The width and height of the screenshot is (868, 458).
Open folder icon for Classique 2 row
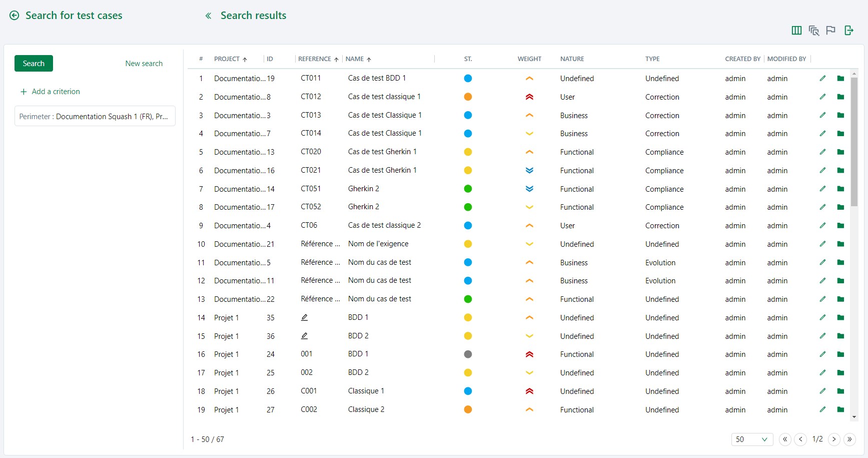pos(840,409)
